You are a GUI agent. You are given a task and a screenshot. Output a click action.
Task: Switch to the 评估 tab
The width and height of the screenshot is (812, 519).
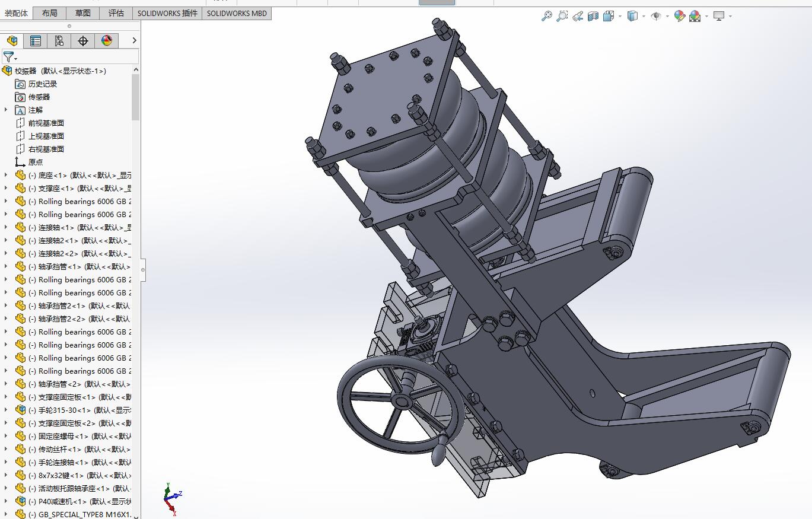click(116, 13)
